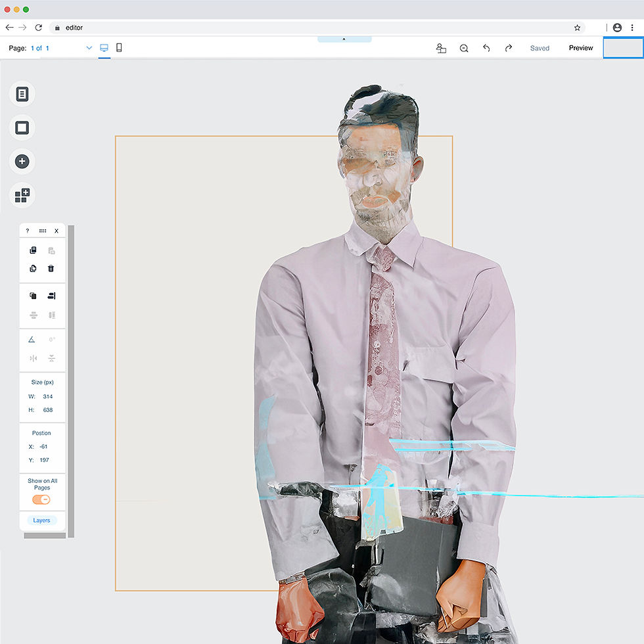Toggle the Show on All Pages switch
Image resolution: width=644 pixels, height=644 pixels.
pyautogui.click(x=41, y=499)
